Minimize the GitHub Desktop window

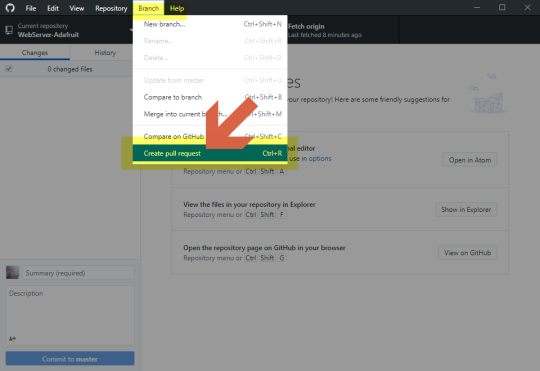[x=477, y=8]
